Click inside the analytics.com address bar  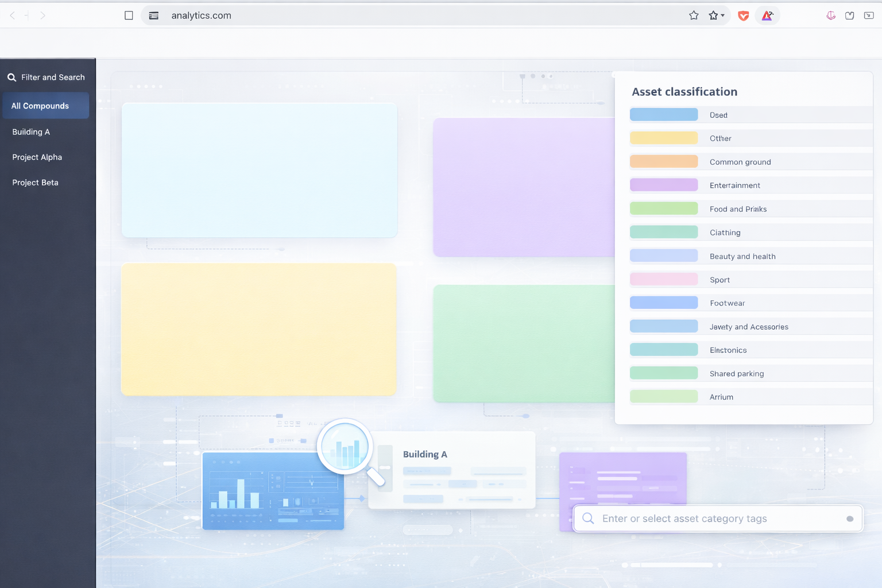coord(202,16)
